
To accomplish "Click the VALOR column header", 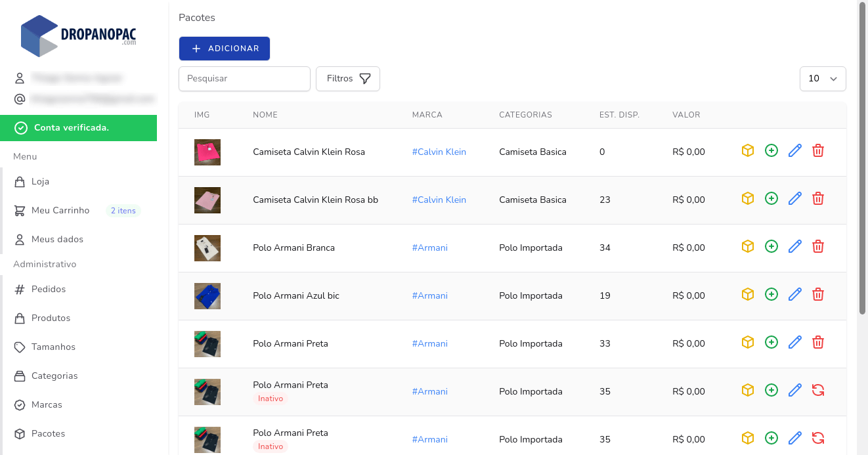I will pos(686,115).
